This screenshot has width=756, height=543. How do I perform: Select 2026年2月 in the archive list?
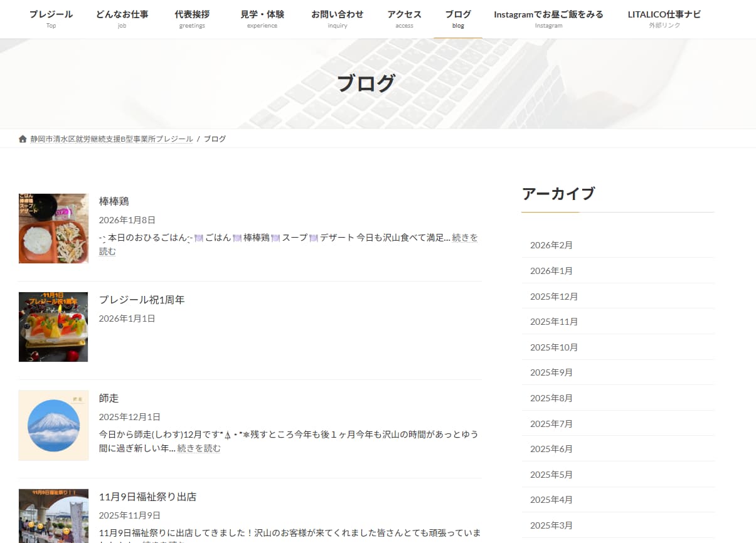click(551, 245)
